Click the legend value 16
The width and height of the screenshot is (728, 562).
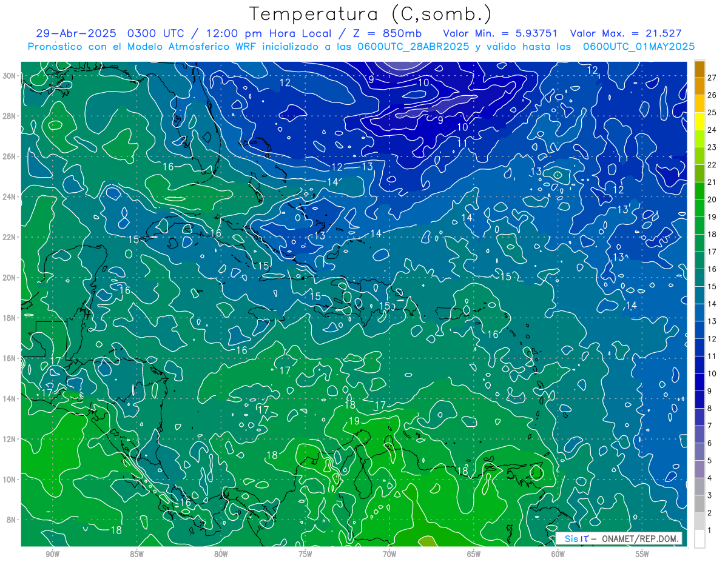(x=712, y=269)
